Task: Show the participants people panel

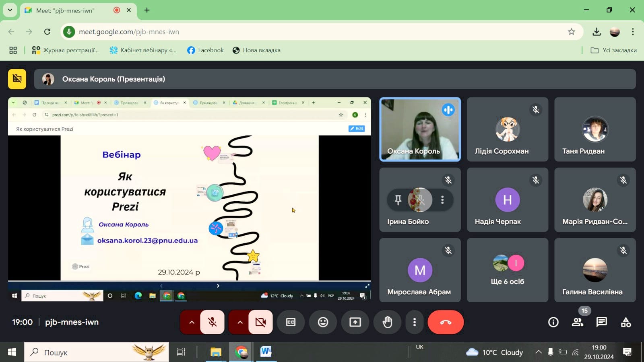Action: click(x=578, y=322)
